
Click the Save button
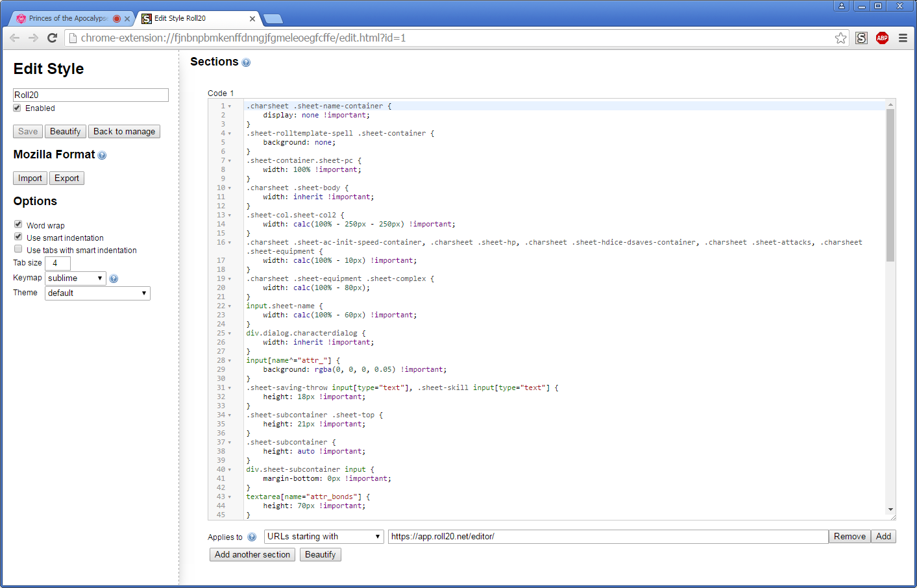(28, 131)
